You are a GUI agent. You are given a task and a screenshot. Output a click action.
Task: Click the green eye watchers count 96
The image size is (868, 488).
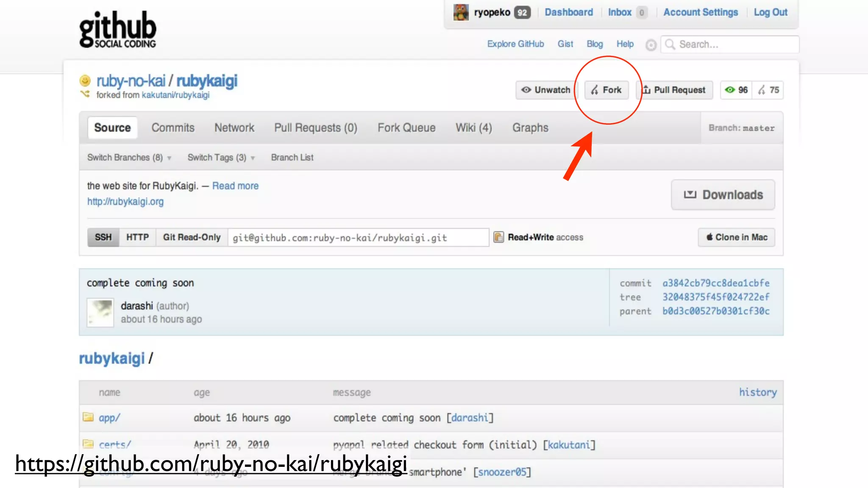tap(736, 90)
